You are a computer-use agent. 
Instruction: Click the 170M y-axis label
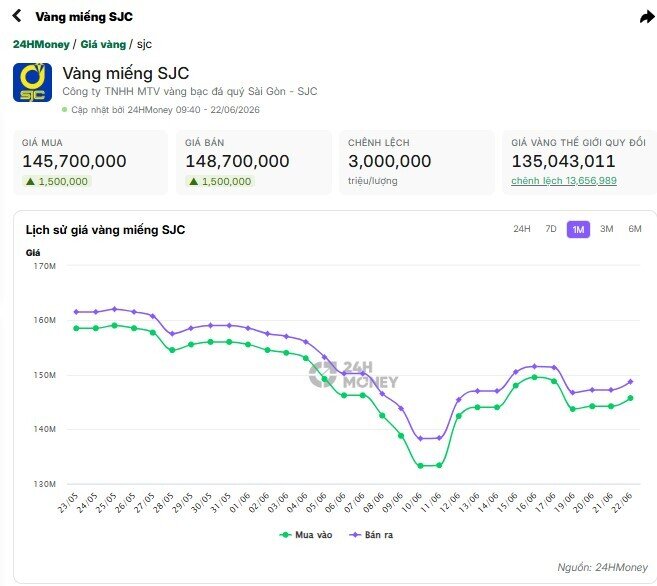(x=44, y=266)
